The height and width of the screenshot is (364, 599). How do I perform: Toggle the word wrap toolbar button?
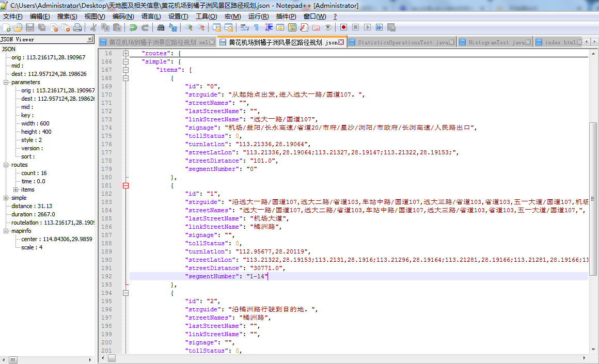coord(244,27)
